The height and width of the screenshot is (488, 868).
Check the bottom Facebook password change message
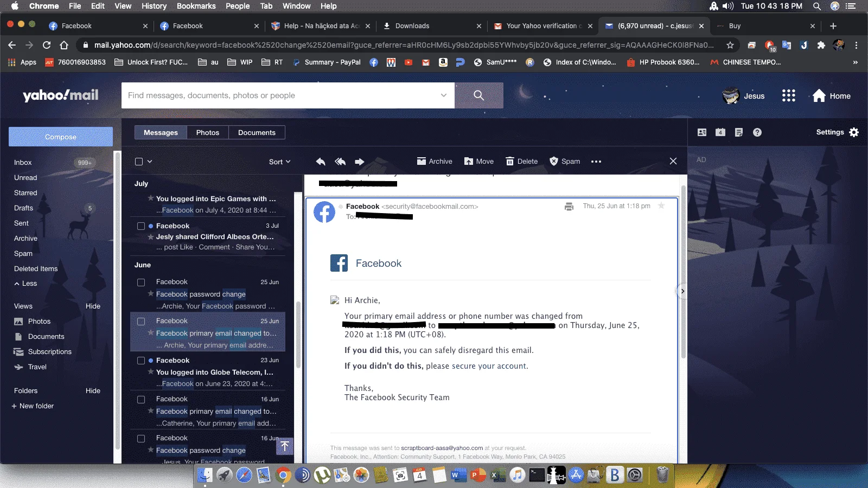point(141,439)
